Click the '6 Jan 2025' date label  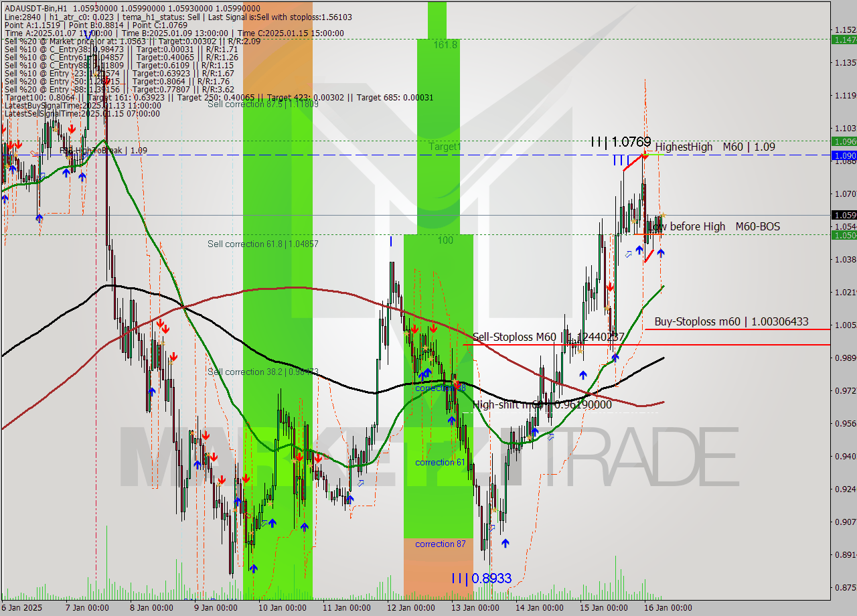tap(21, 608)
